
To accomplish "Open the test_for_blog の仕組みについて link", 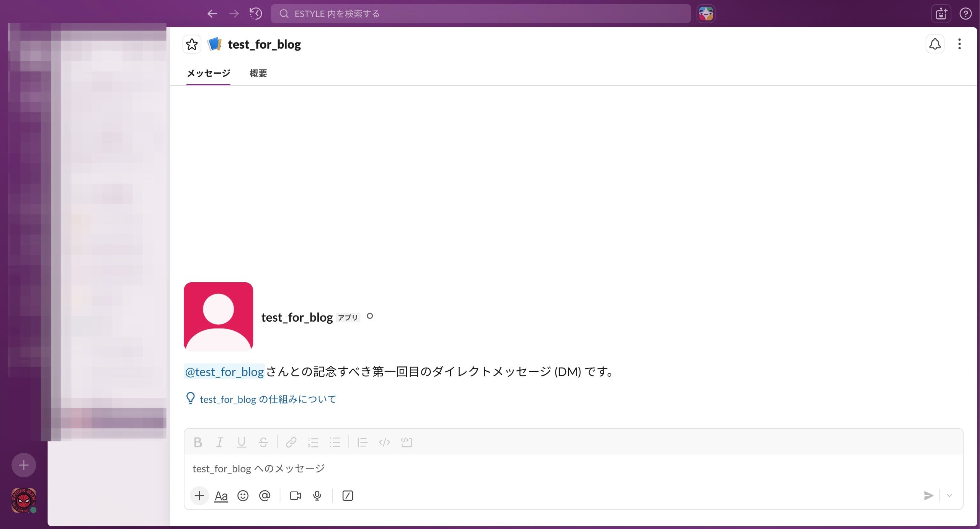I will 268,399.
